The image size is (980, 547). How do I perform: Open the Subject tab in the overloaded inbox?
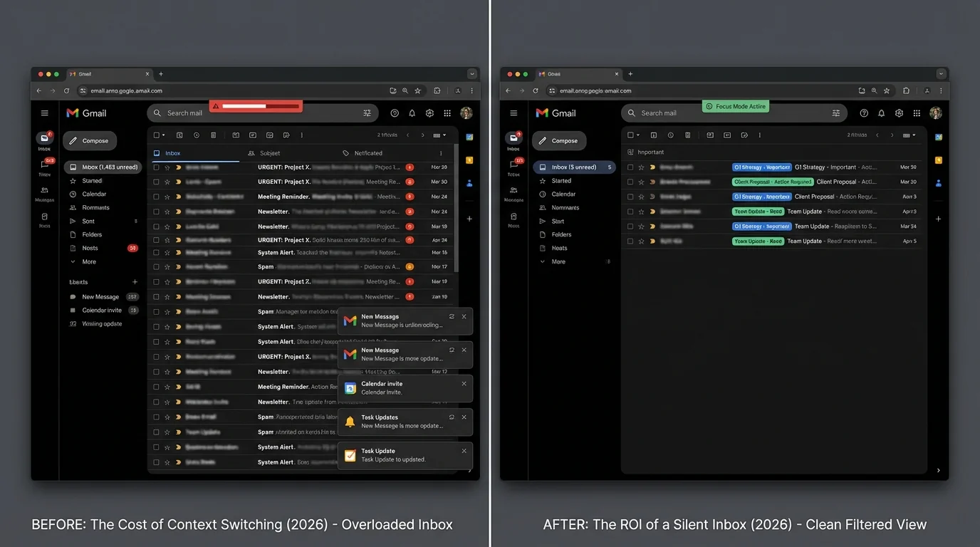[x=269, y=153]
